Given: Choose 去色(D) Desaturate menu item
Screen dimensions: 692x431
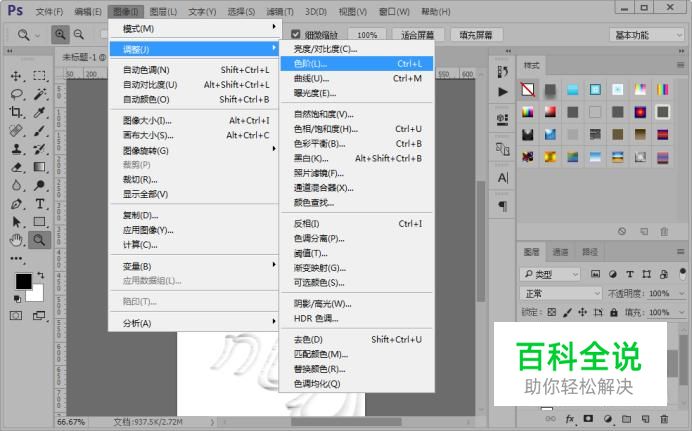Looking at the screenshot, I should [357, 339].
